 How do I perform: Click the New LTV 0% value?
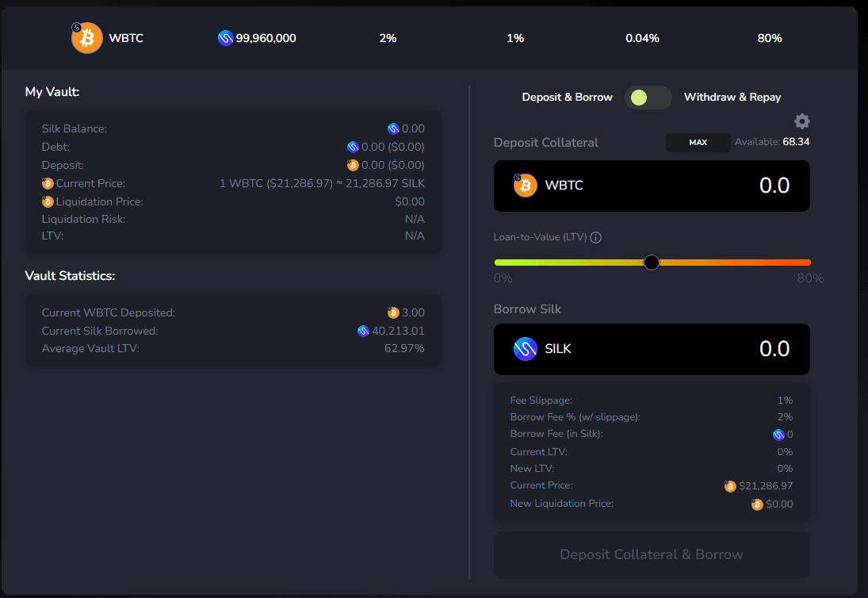(x=785, y=469)
